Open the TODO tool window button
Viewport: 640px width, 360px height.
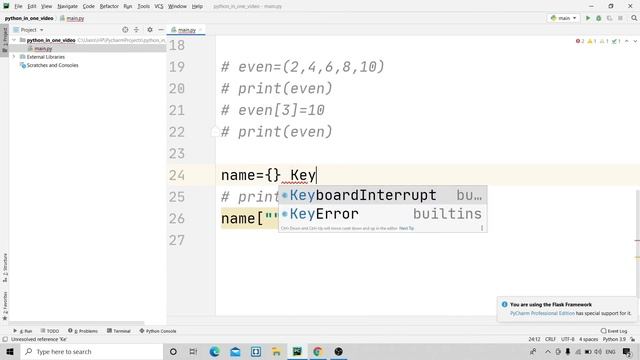pyautogui.click(x=50, y=331)
